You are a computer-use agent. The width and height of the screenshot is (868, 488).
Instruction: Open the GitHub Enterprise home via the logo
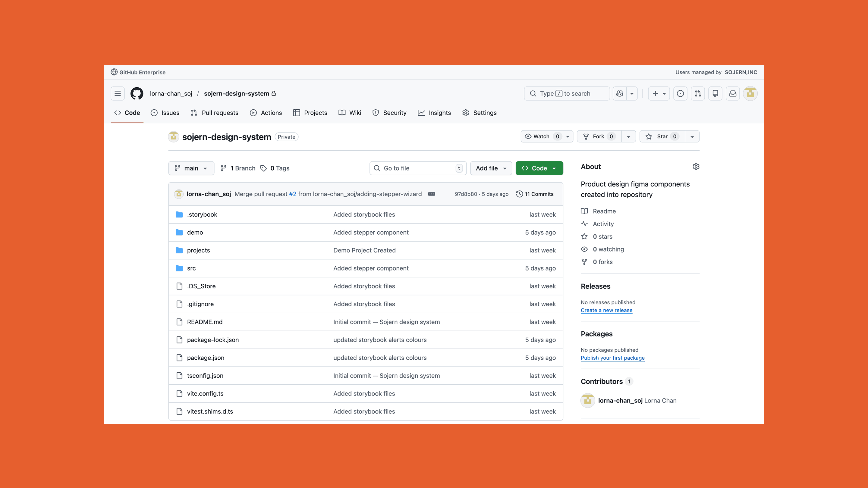click(x=137, y=93)
